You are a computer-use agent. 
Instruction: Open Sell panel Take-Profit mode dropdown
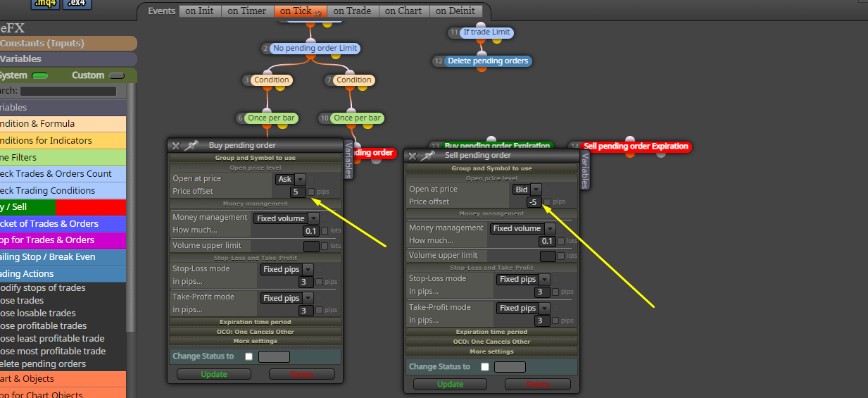(x=523, y=309)
